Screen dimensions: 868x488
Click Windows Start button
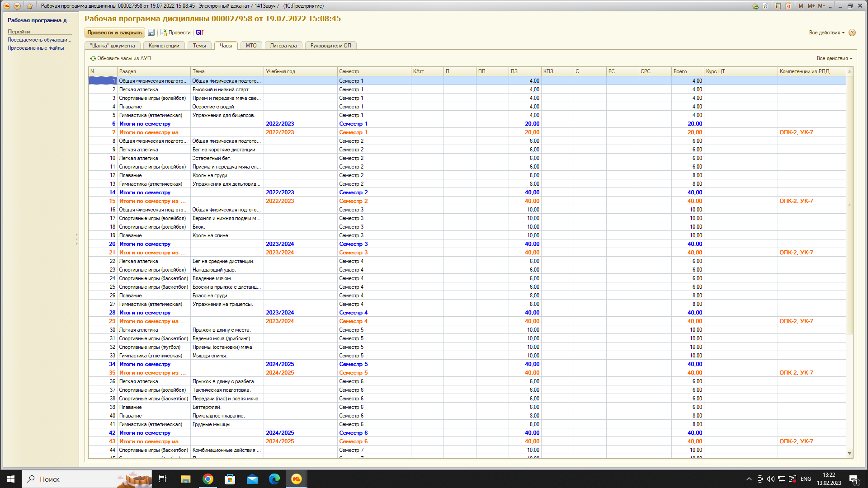coord(11,479)
